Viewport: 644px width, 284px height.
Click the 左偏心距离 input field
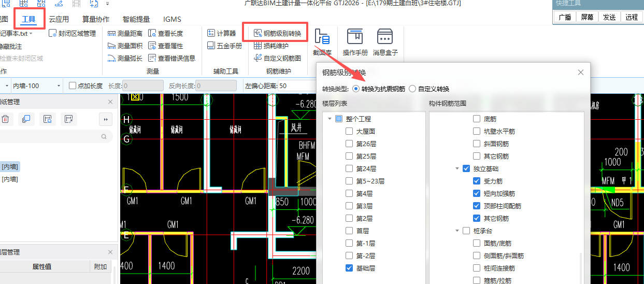[x=297, y=86]
